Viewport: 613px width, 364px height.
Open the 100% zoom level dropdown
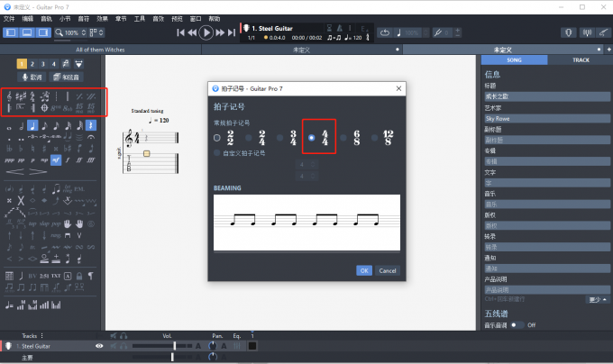click(74, 32)
